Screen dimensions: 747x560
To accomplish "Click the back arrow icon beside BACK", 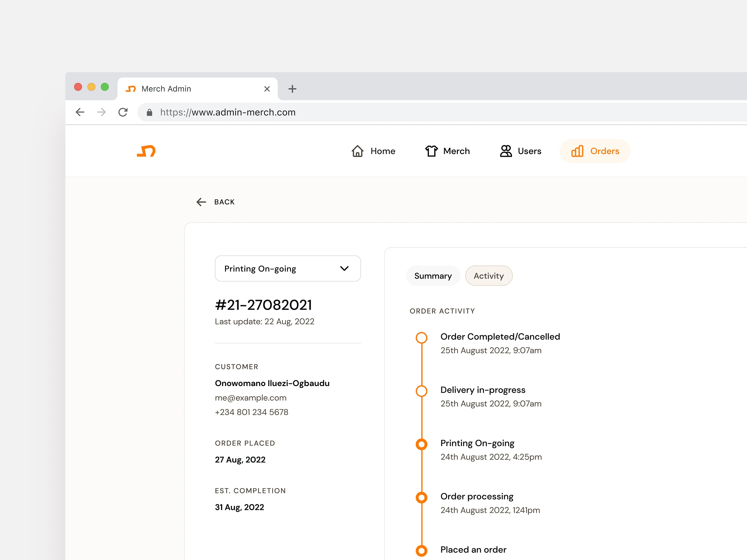I will point(201,202).
